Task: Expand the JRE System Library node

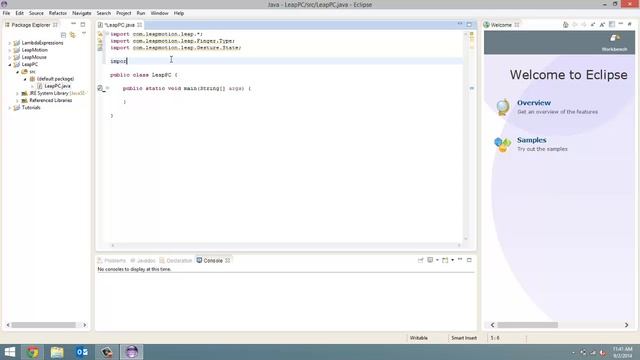Action: (18, 93)
